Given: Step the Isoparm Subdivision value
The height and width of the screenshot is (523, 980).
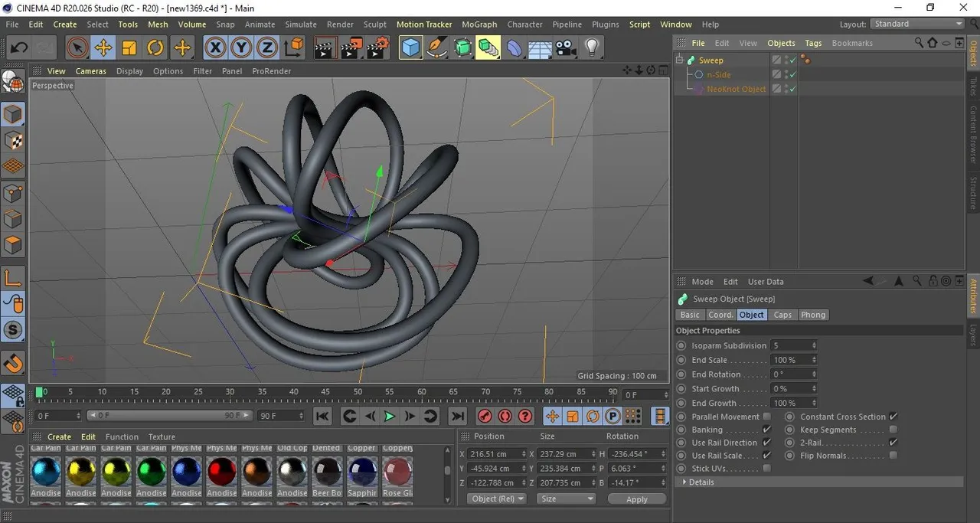Looking at the screenshot, I should pos(814,345).
